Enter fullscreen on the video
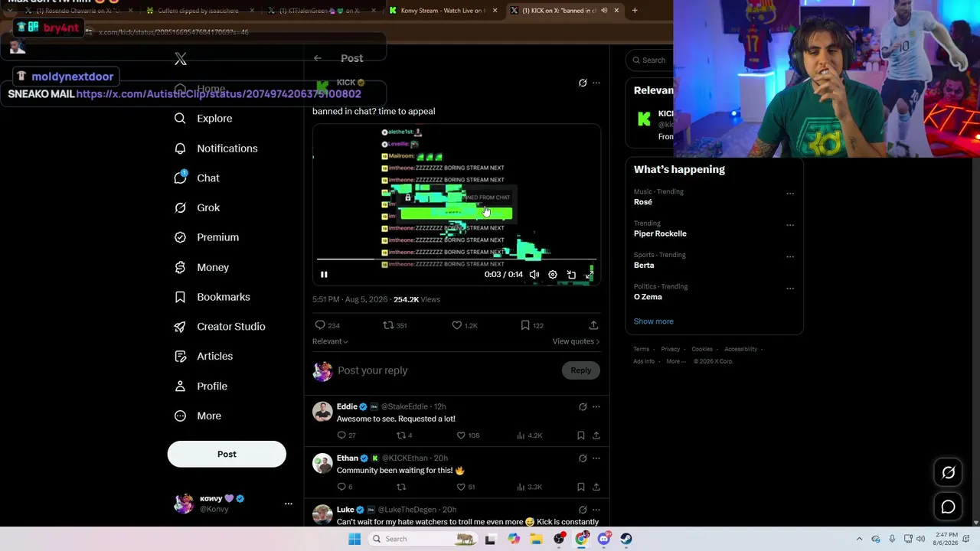This screenshot has height=551, width=980. pyautogui.click(x=590, y=275)
